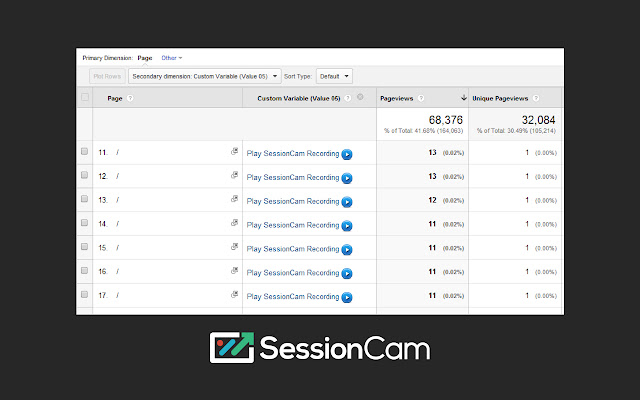The height and width of the screenshot is (400, 640).
Task: Open Play SessionCam Recording link row 15
Action: click(x=293, y=249)
